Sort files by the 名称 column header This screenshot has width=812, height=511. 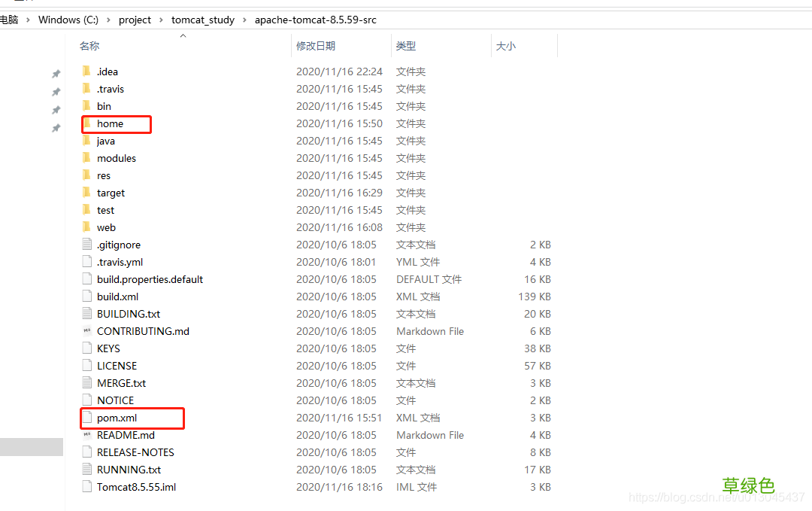[x=89, y=46]
